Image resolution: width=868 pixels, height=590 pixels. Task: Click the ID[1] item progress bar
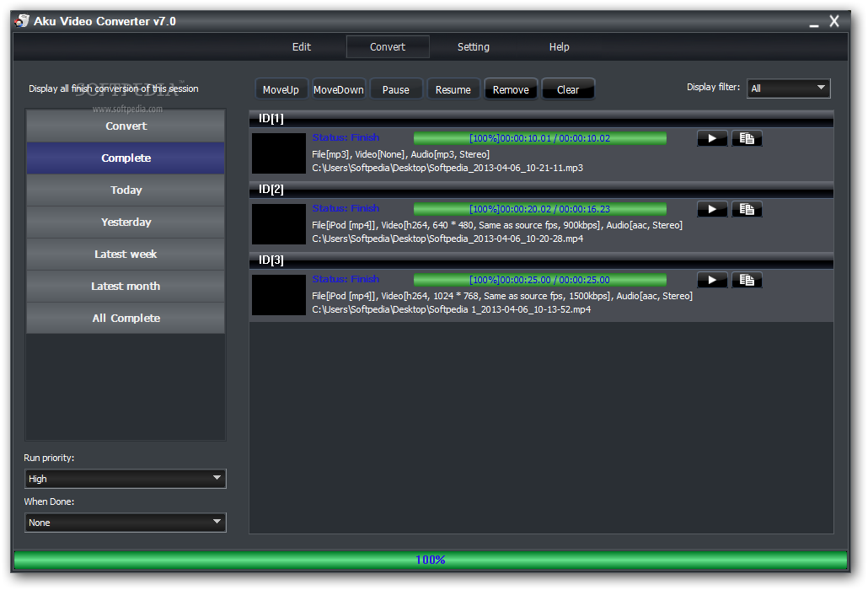pos(539,138)
